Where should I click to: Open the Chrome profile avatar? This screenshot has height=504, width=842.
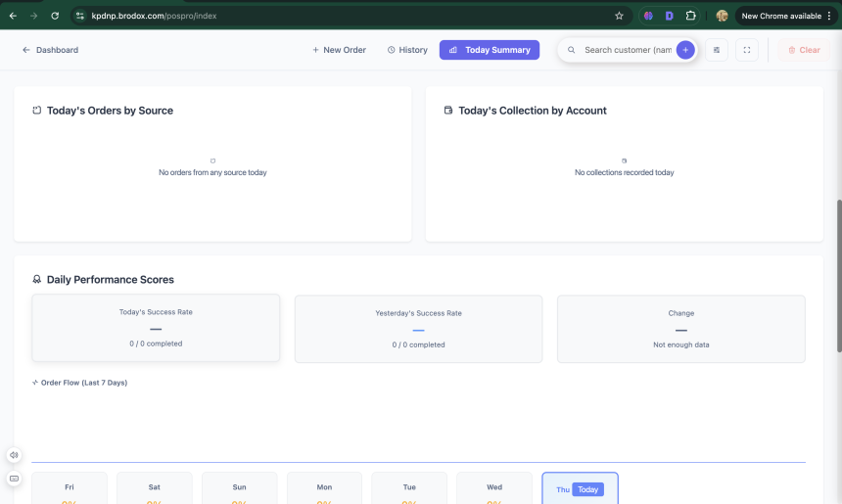pos(722,16)
